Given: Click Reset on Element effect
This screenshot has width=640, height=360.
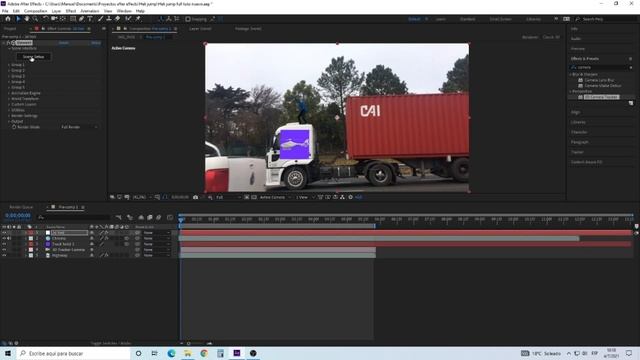Looking at the screenshot, I should [x=64, y=42].
